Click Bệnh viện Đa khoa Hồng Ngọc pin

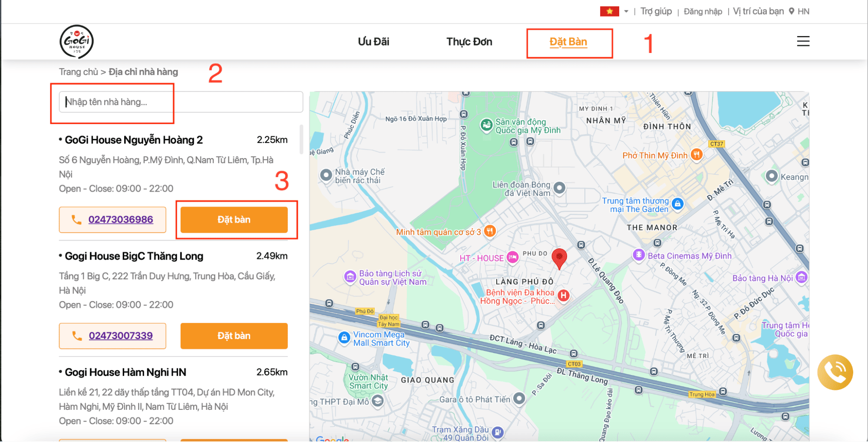pos(563,296)
